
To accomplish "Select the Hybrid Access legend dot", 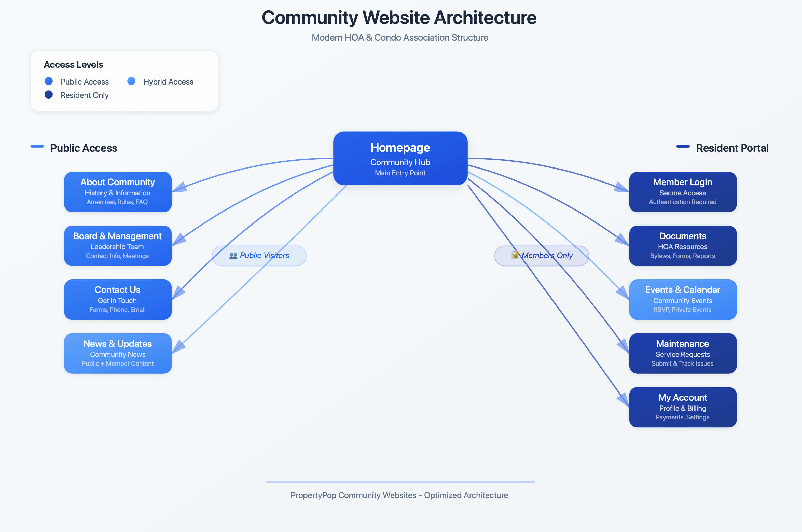I will (131, 81).
